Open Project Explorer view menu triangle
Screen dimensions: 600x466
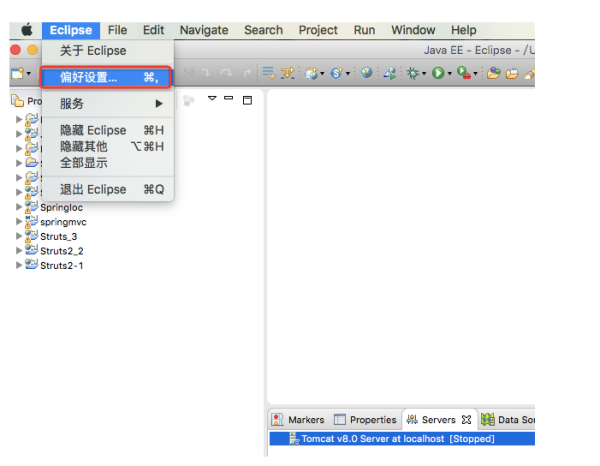(212, 99)
